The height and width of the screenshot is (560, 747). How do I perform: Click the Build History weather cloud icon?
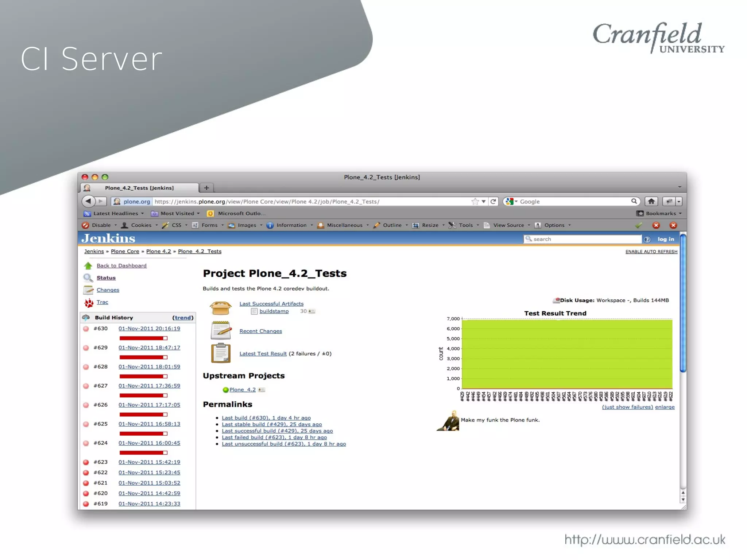(86, 318)
